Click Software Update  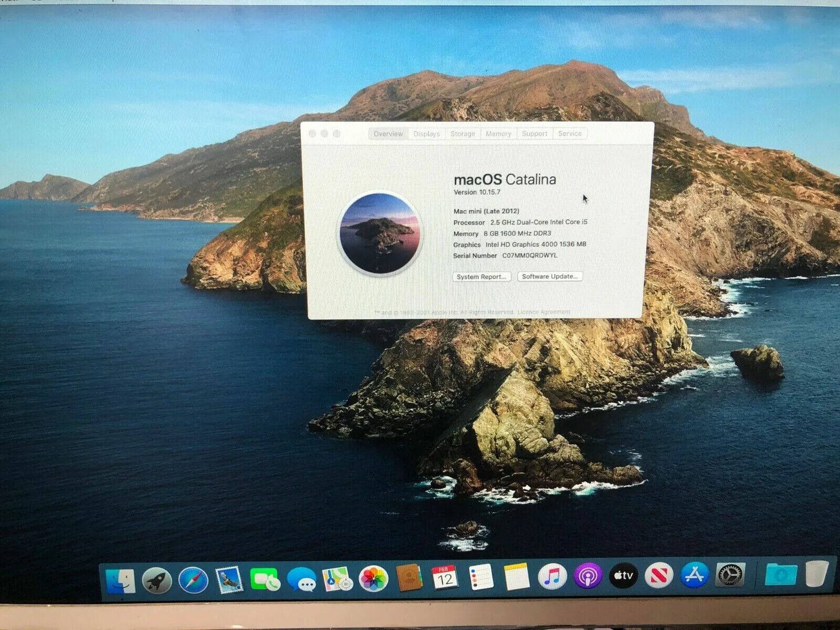550,277
